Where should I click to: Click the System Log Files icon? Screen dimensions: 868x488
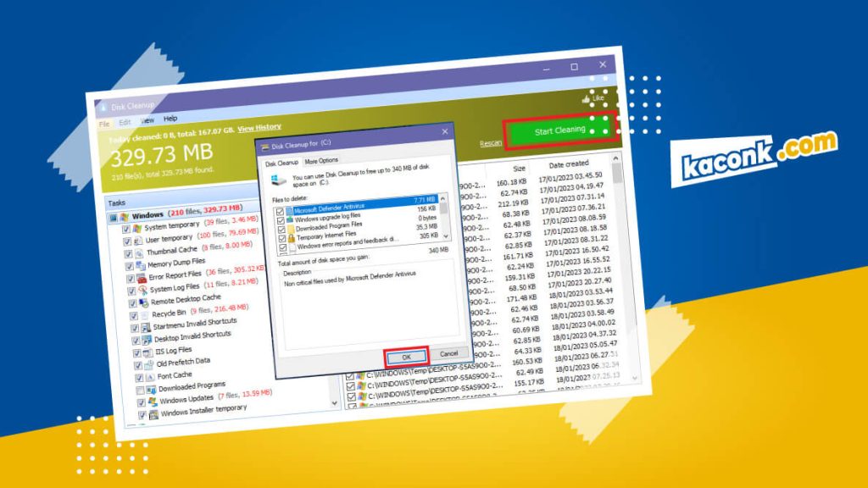142,290
